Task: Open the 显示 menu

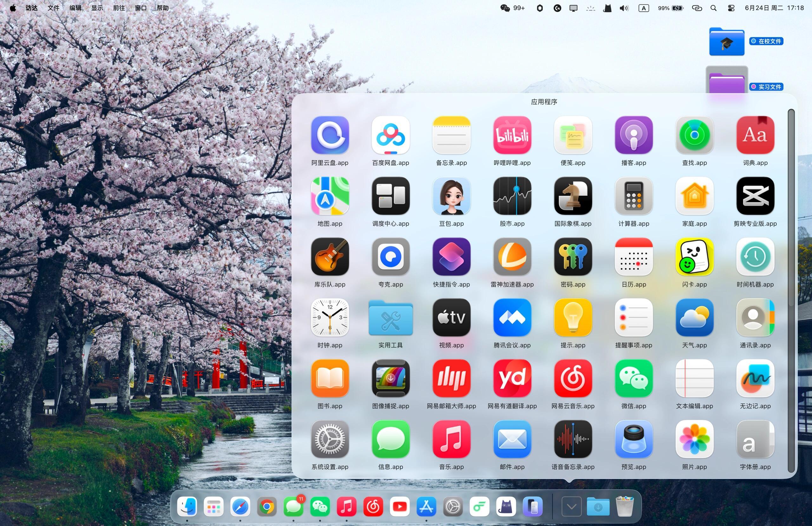Action: point(97,8)
